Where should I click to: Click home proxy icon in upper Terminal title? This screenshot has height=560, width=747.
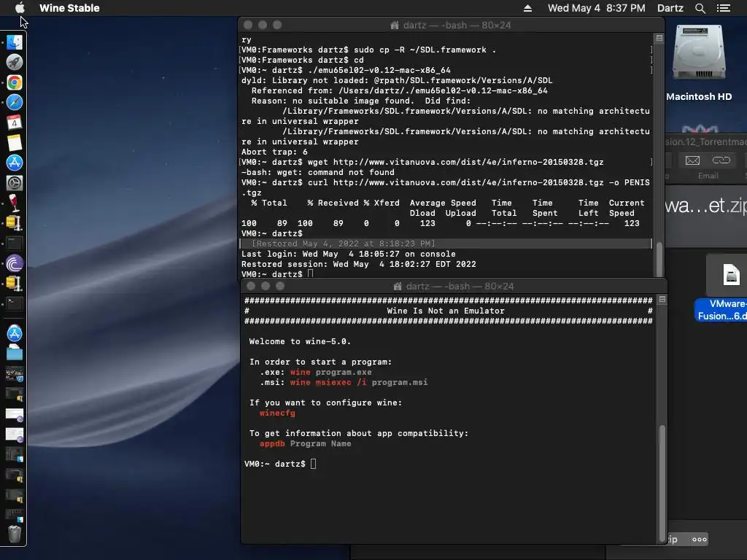pos(395,26)
